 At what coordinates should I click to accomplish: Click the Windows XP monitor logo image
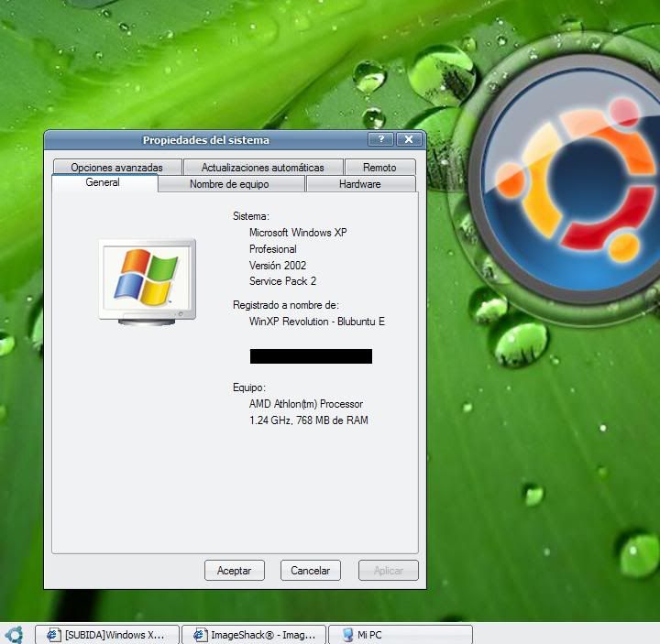[x=148, y=282]
